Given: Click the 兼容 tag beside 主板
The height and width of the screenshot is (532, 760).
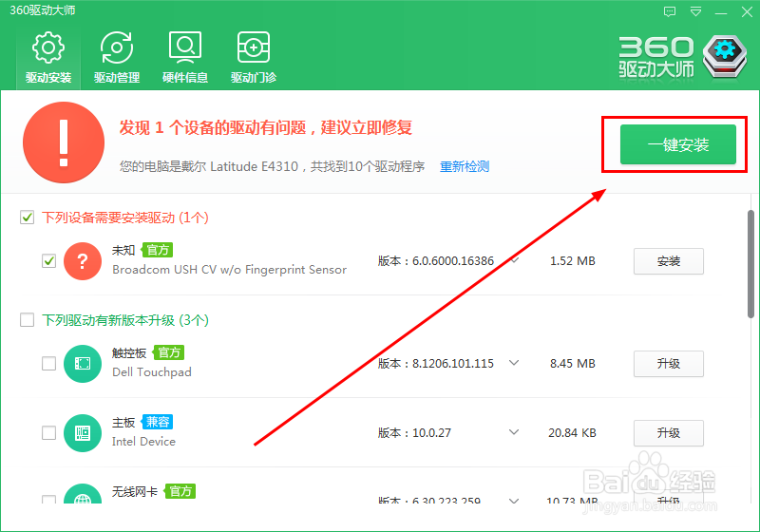Looking at the screenshot, I should tap(158, 422).
